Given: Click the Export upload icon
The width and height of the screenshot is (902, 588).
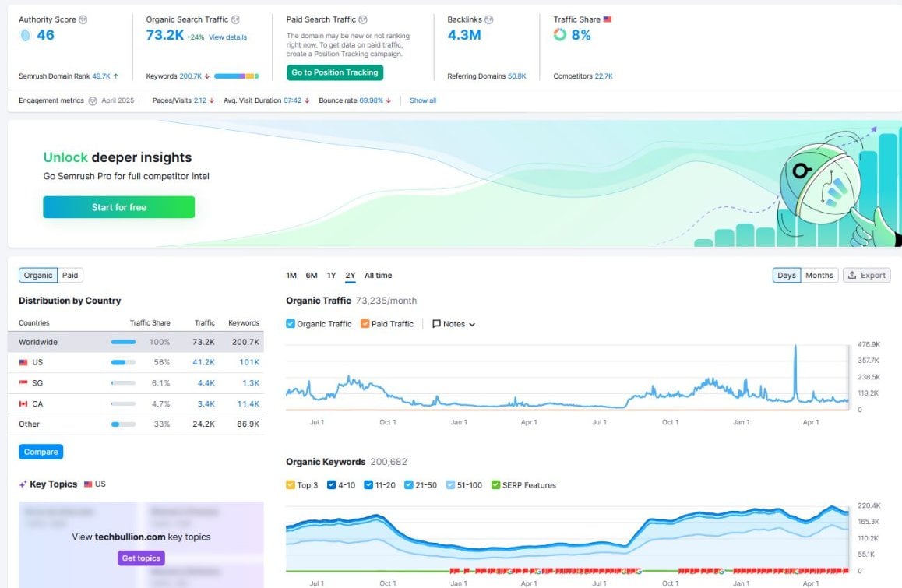Looking at the screenshot, I should pos(852,275).
